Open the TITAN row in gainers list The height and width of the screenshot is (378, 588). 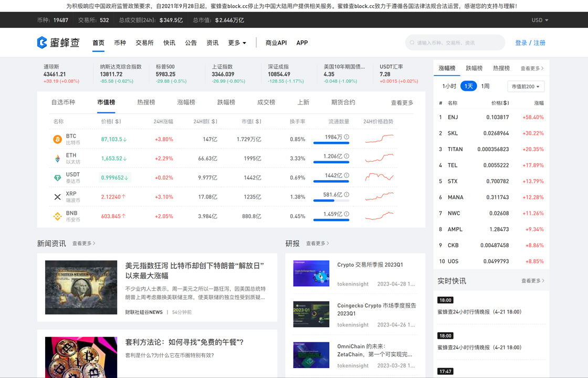click(x=491, y=149)
